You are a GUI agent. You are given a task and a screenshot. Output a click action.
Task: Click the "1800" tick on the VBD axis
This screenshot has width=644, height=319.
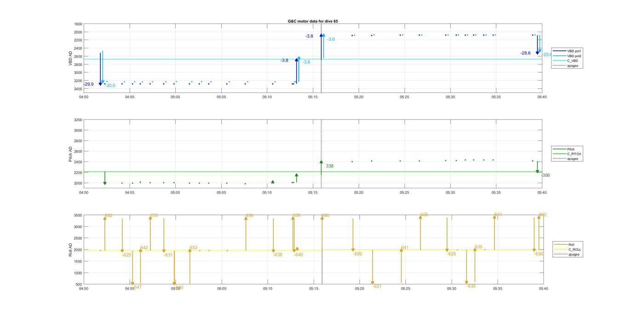78,24
